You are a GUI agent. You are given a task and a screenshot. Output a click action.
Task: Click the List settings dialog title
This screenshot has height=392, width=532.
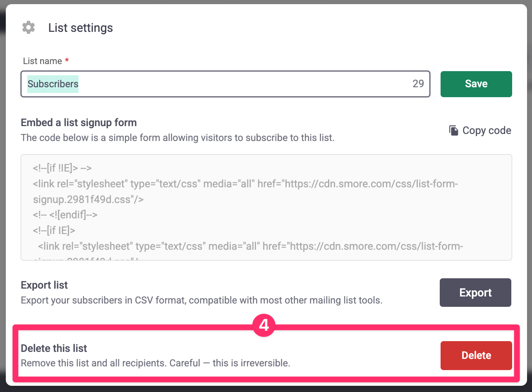(81, 28)
